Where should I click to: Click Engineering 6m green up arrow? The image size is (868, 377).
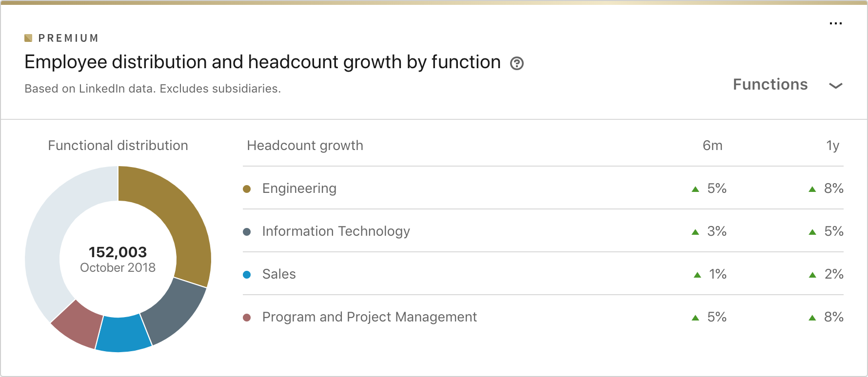click(x=695, y=189)
